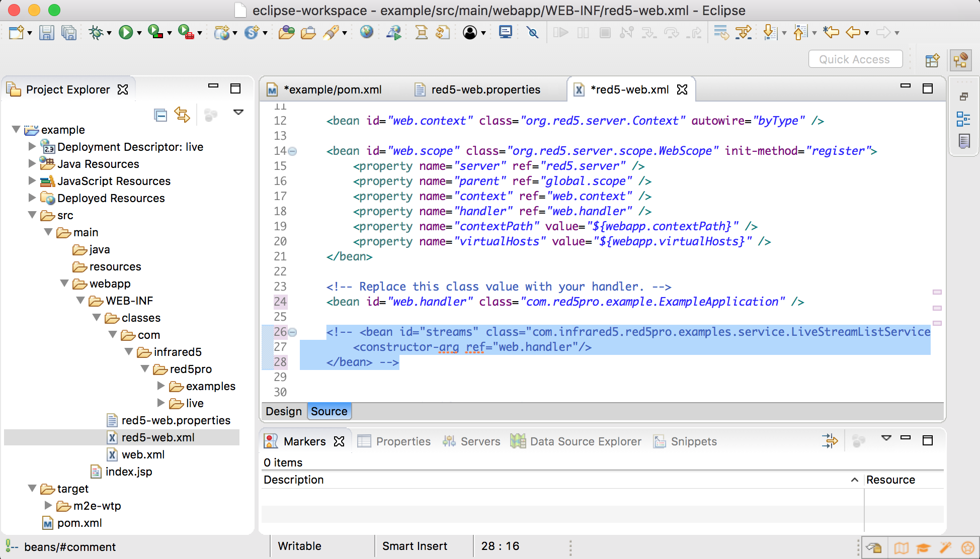Screen dimensions: 980x559
Task: Select web.xml in the project tree
Action: (136, 454)
